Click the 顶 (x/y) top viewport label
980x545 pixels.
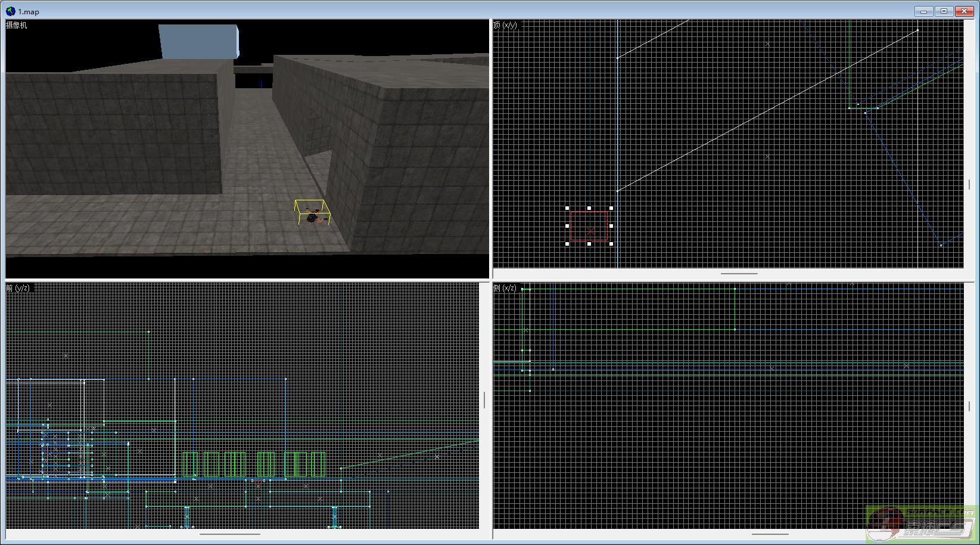point(505,25)
